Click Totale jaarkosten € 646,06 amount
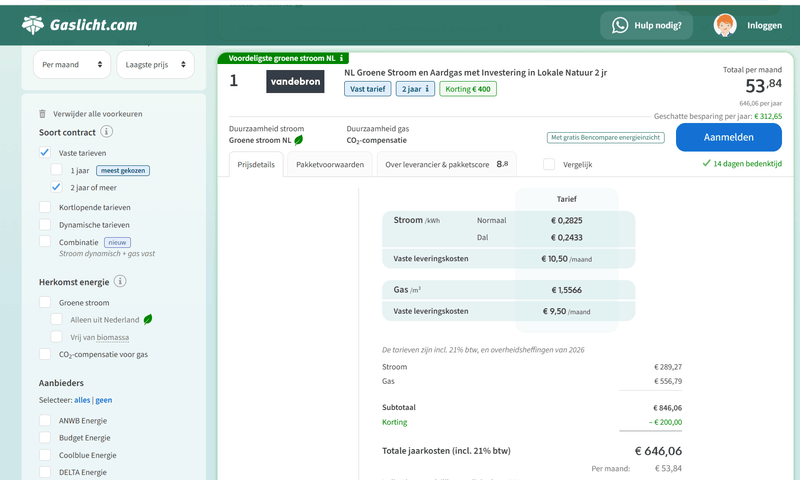The width and height of the screenshot is (800, 480). coord(658,451)
